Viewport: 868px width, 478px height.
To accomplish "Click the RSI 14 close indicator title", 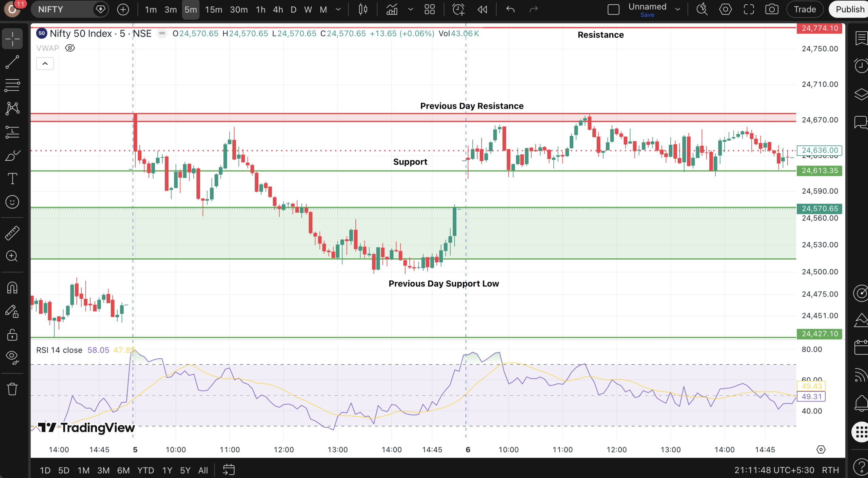I will (x=59, y=350).
